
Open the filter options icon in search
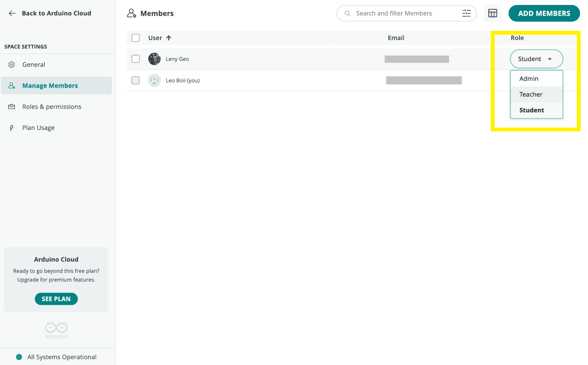[466, 13]
